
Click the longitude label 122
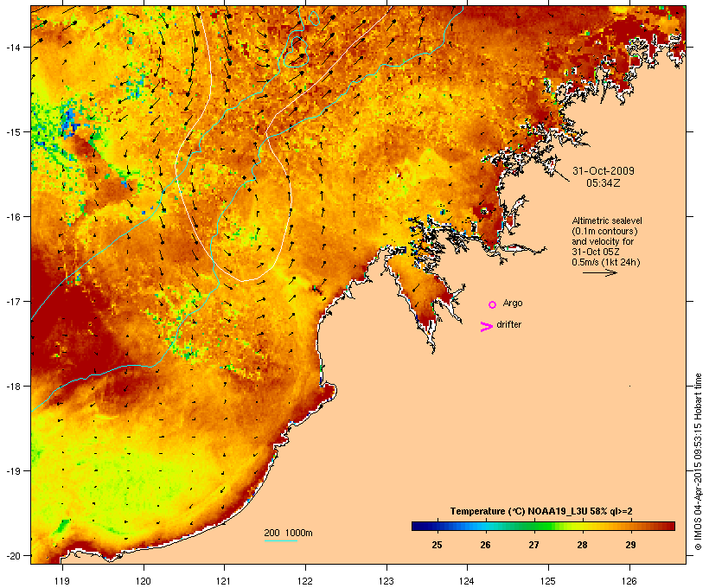(x=304, y=581)
